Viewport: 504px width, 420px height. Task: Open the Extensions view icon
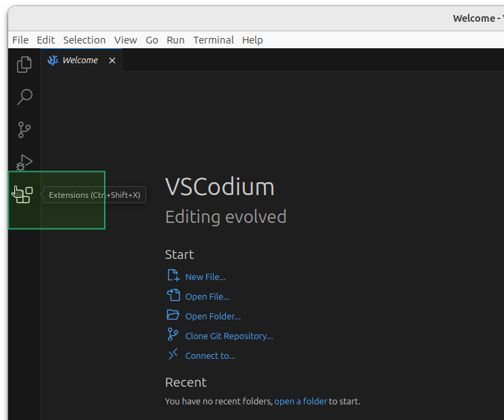pos(24,195)
